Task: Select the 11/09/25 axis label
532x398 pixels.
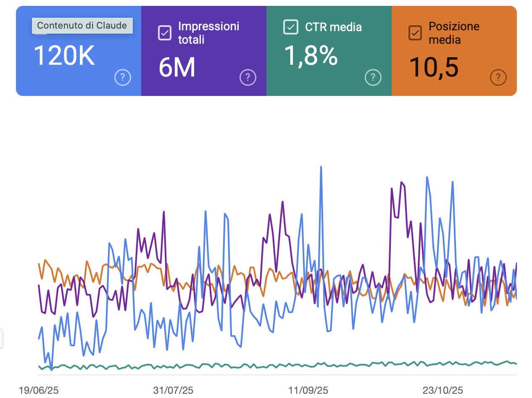Action: click(x=308, y=390)
